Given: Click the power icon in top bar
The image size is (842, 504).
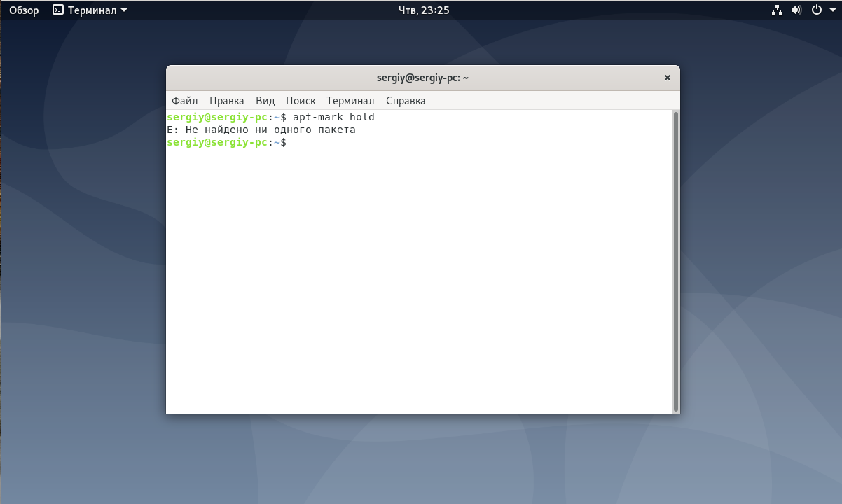Looking at the screenshot, I should [x=816, y=10].
